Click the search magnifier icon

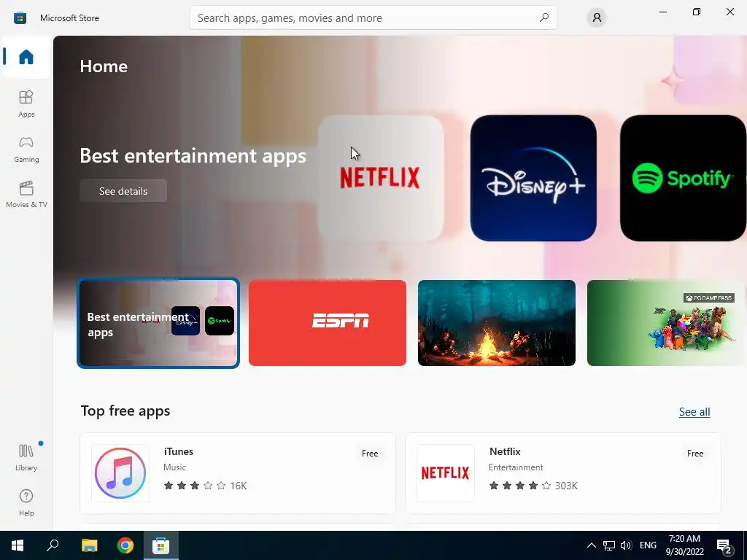pos(544,17)
